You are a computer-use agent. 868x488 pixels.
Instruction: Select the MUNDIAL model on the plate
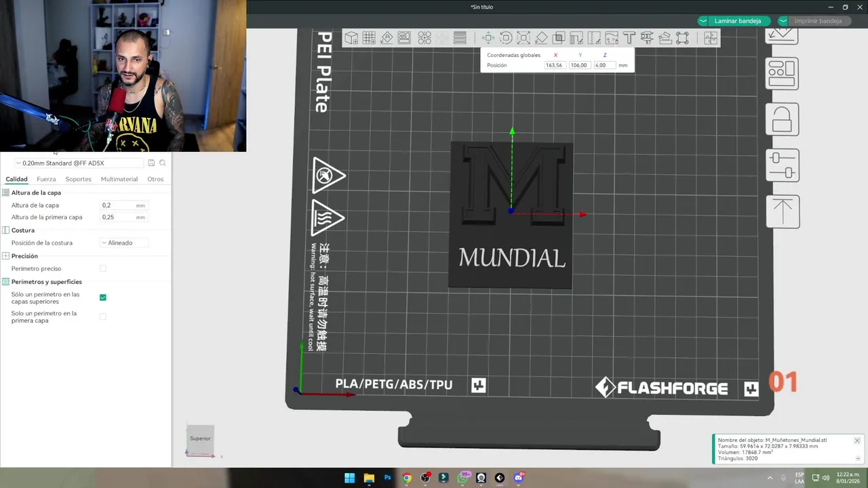(511, 215)
